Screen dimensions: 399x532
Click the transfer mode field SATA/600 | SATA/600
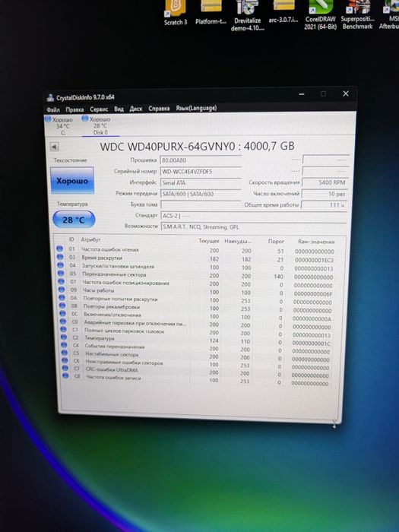(201, 194)
